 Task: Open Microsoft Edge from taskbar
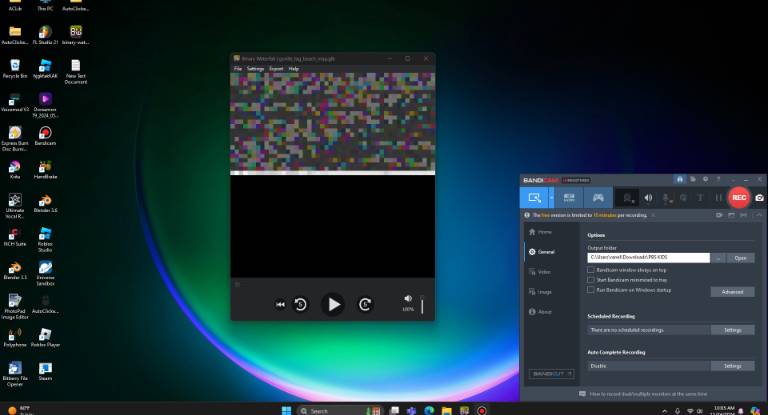429,411
